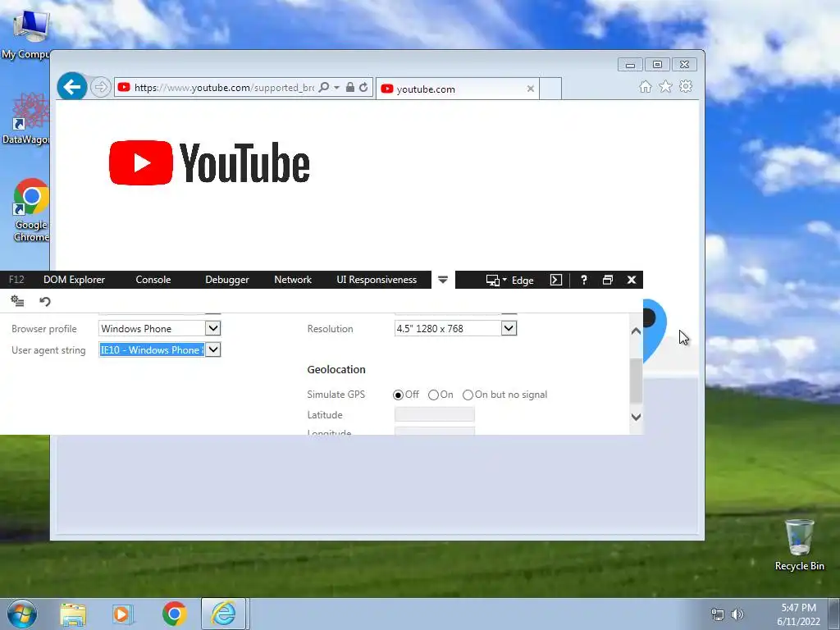Switch to DOM Explorer tab
The image size is (840, 630).
tap(74, 280)
